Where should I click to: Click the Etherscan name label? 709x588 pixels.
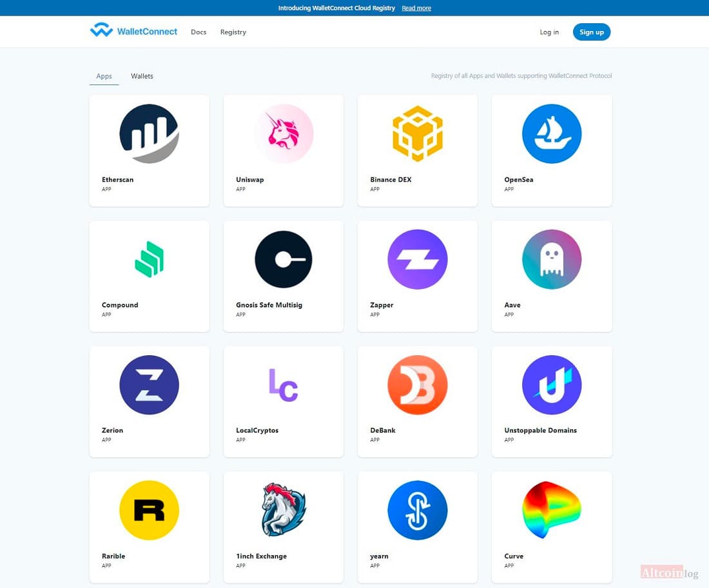(117, 180)
